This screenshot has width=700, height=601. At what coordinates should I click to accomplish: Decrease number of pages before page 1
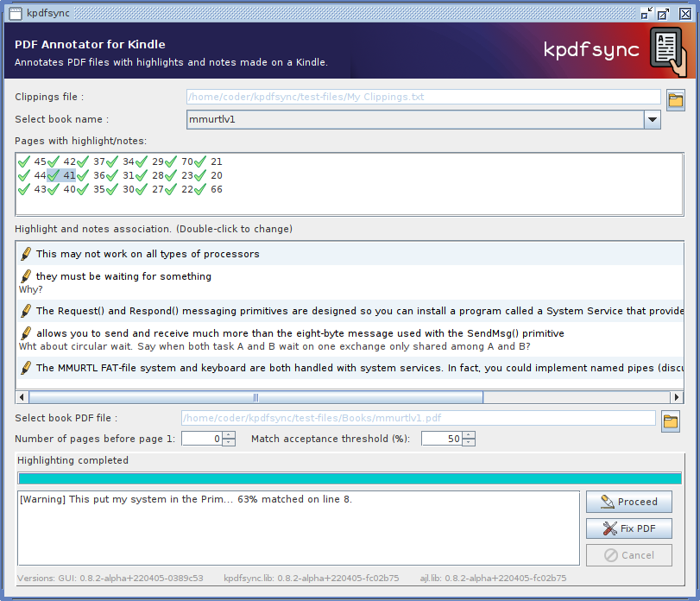pos(229,442)
